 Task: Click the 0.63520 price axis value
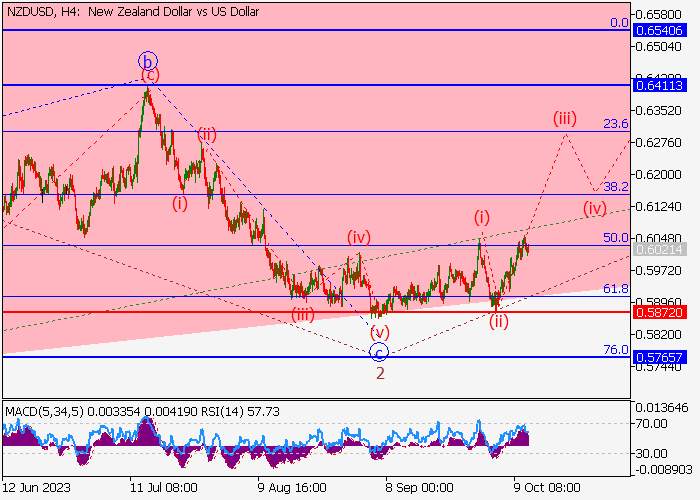[x=658, y=111]
